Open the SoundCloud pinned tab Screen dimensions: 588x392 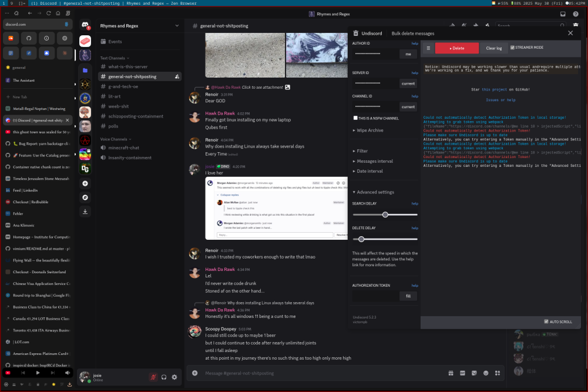coord(11,38)
